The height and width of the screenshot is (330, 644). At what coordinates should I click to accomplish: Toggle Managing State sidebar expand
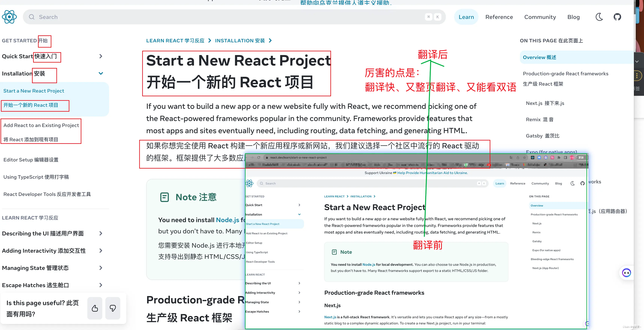pos(101,268)
